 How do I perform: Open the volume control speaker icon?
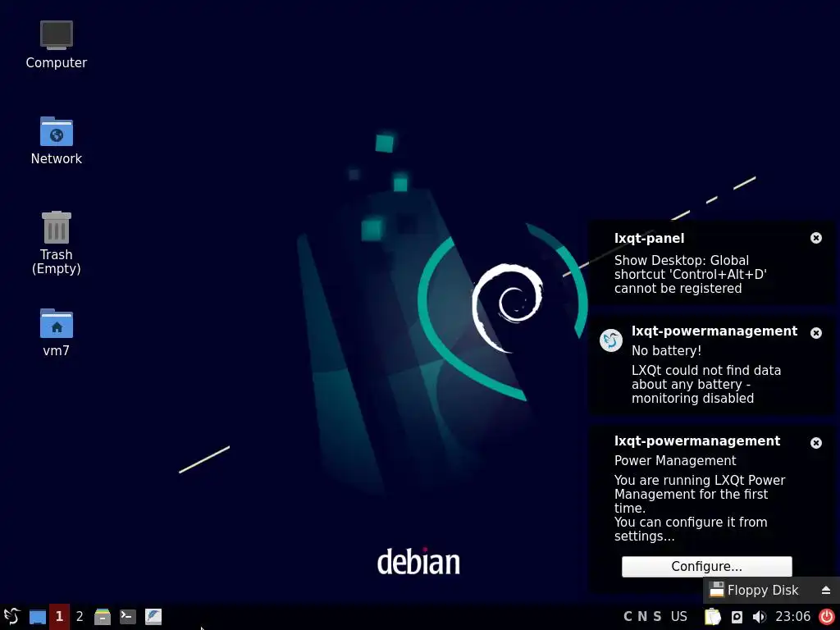click(759, 617)
